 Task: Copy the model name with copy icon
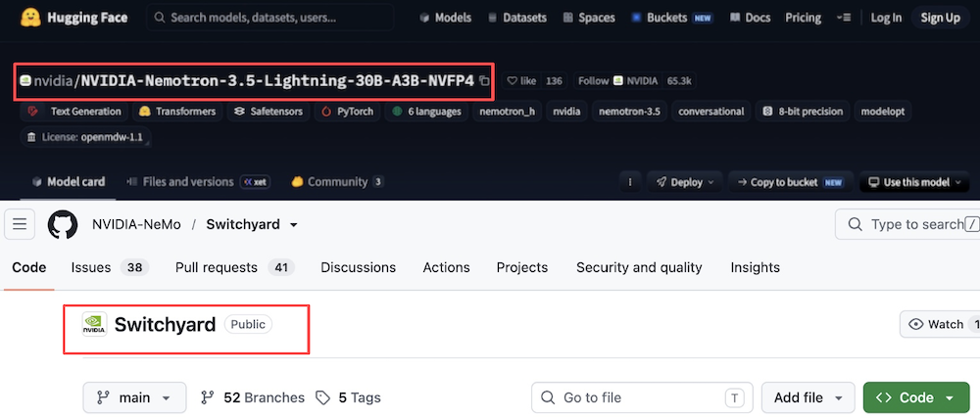tap(484, 81)
